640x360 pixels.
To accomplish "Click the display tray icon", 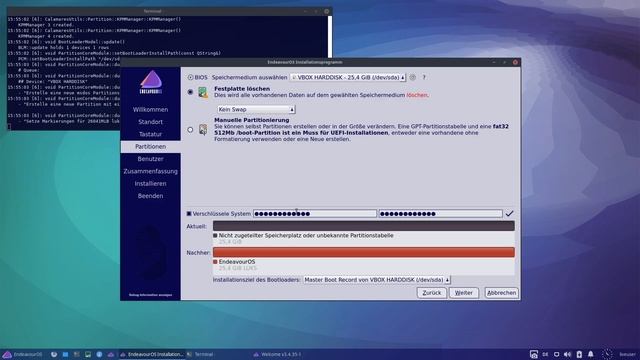I will 556,354.
